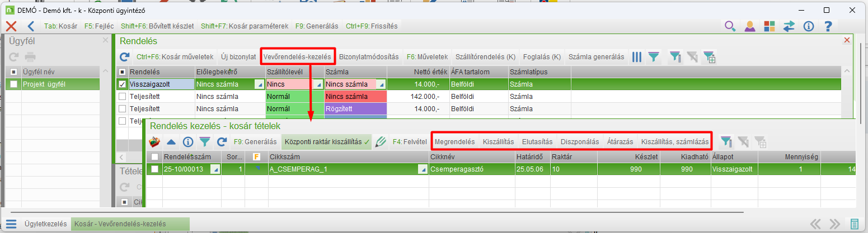Click the Megrendelés button
This screenshot has width=868, height=233.
coord(455,142)
